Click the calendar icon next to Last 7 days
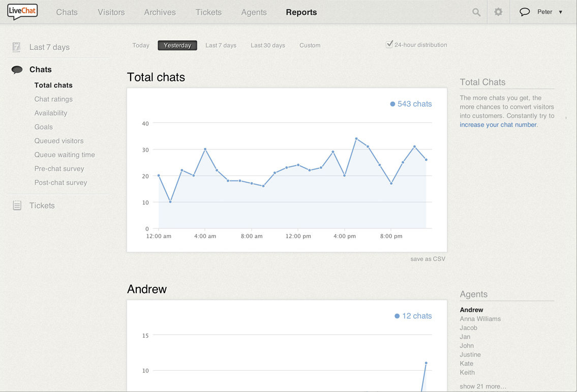 click(17, 47)
